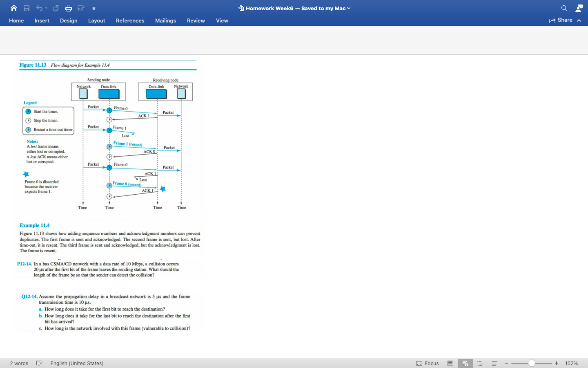Switch to Print Layout view
Viewport: 588px width, 368px height.
tap(450, 363)
